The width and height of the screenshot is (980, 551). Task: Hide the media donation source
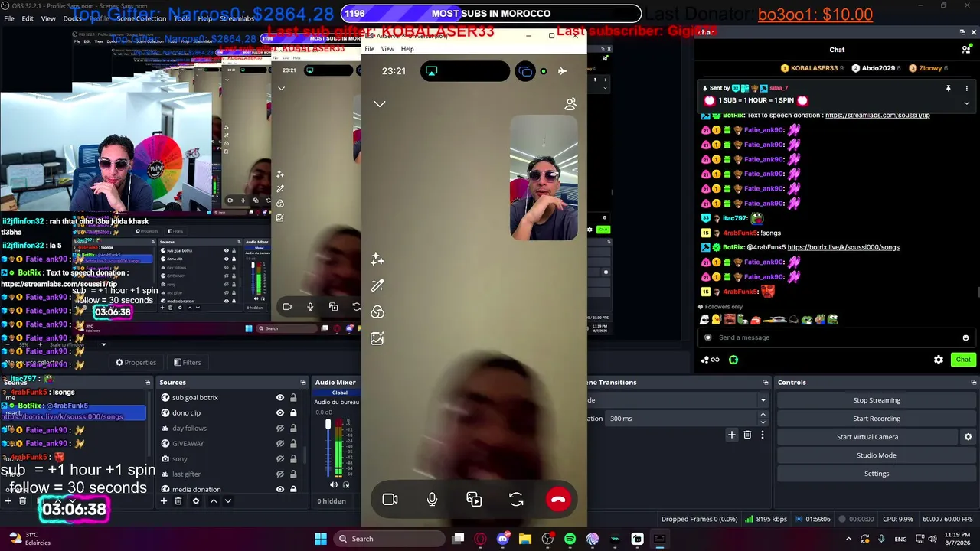[280, 490]
